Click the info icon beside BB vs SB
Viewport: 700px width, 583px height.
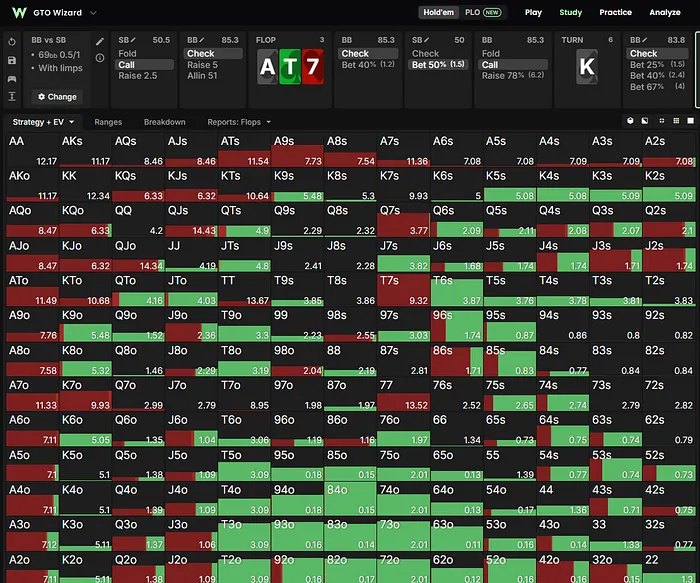coord(100,58)
